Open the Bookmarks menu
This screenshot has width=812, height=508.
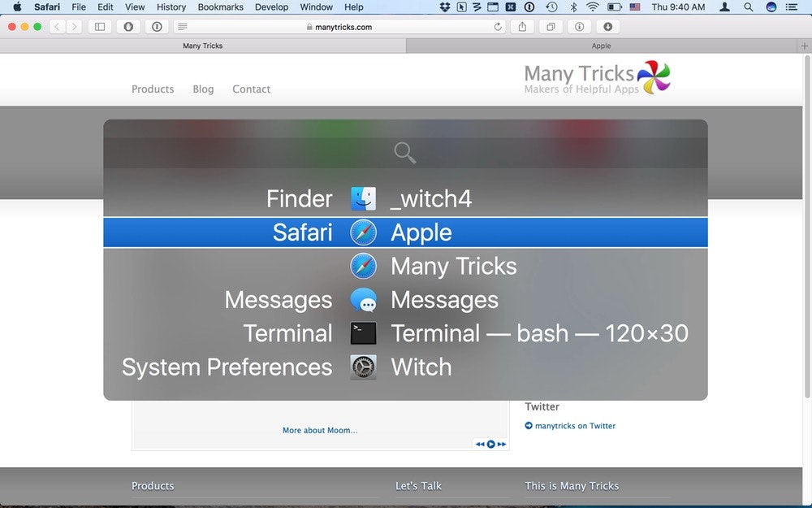(221, 7)
